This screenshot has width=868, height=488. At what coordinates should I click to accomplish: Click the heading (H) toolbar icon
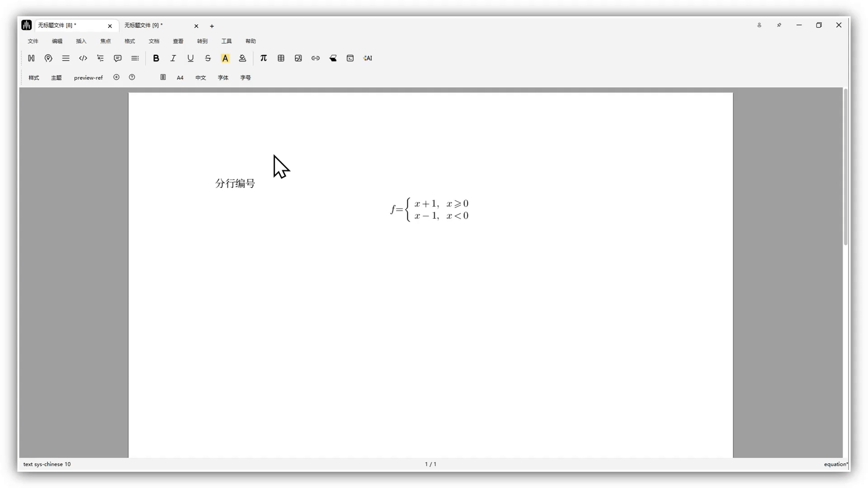click(x=31, y=58)
